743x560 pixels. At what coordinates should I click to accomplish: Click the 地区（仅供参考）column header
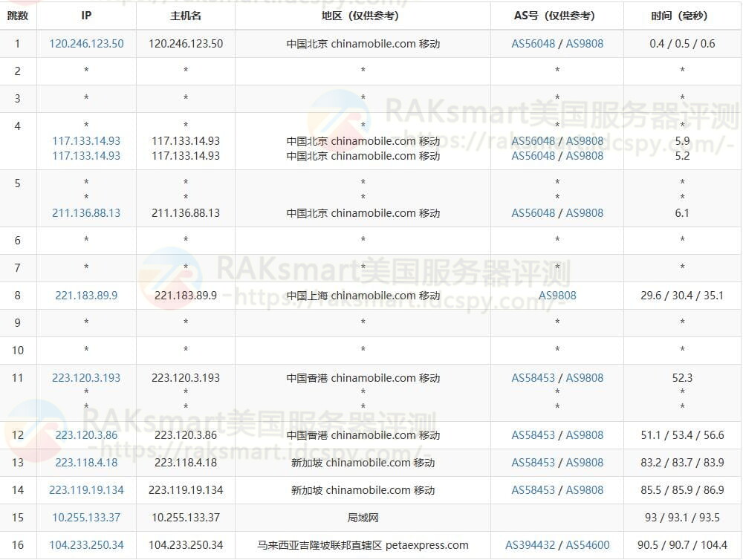point(363,16)
